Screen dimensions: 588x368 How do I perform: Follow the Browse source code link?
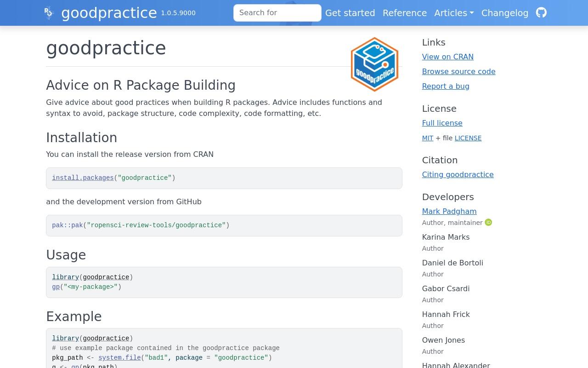458,71
